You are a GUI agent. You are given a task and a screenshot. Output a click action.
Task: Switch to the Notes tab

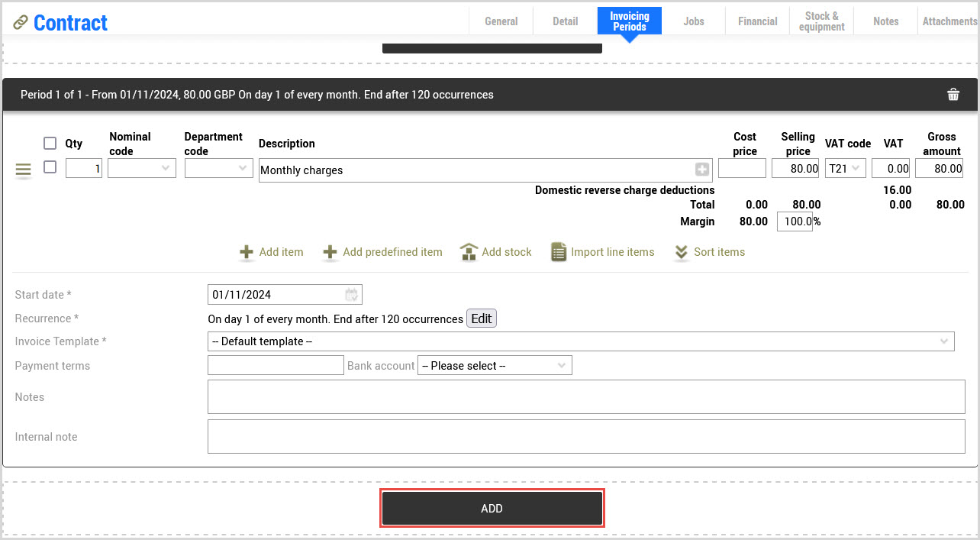point(886,21)
